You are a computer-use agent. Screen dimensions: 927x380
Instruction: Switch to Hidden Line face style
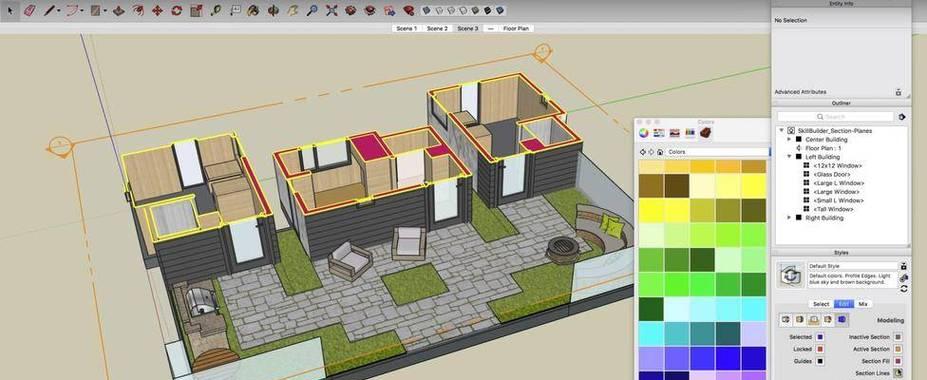point(464,10)
